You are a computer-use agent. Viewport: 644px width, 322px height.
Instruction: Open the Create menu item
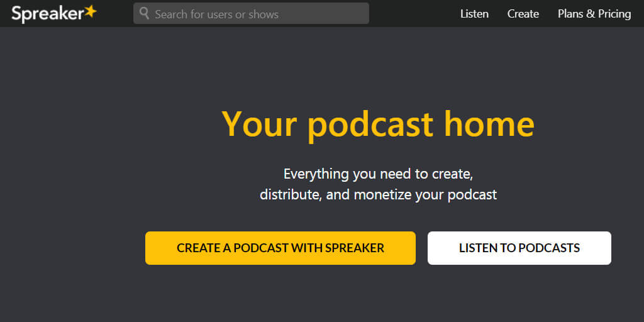(523, 14)
